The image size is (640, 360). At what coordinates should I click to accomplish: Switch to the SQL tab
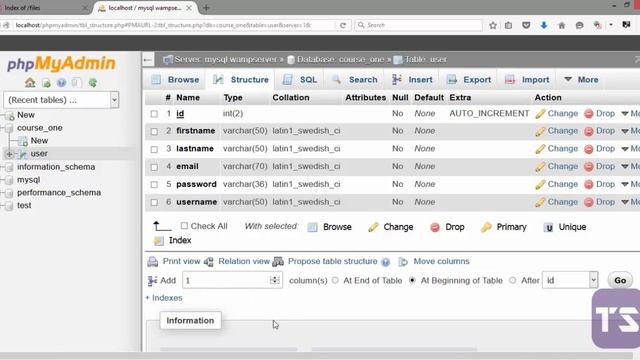coord(300,80)
